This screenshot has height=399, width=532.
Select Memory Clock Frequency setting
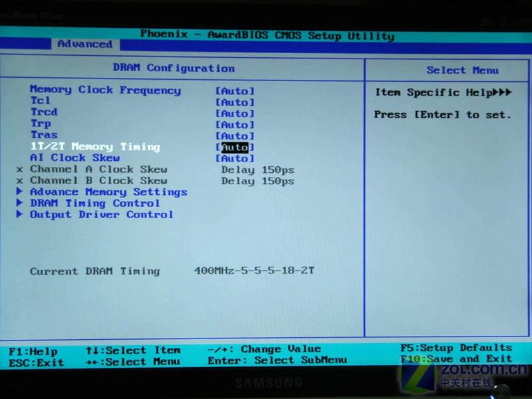[x=106, y=90]
